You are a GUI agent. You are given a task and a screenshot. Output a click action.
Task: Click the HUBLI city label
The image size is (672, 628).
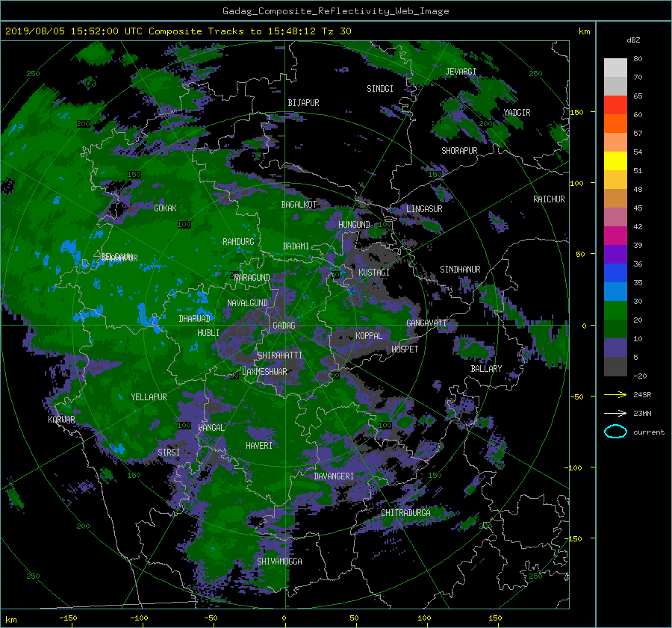[x=208, y=333]
